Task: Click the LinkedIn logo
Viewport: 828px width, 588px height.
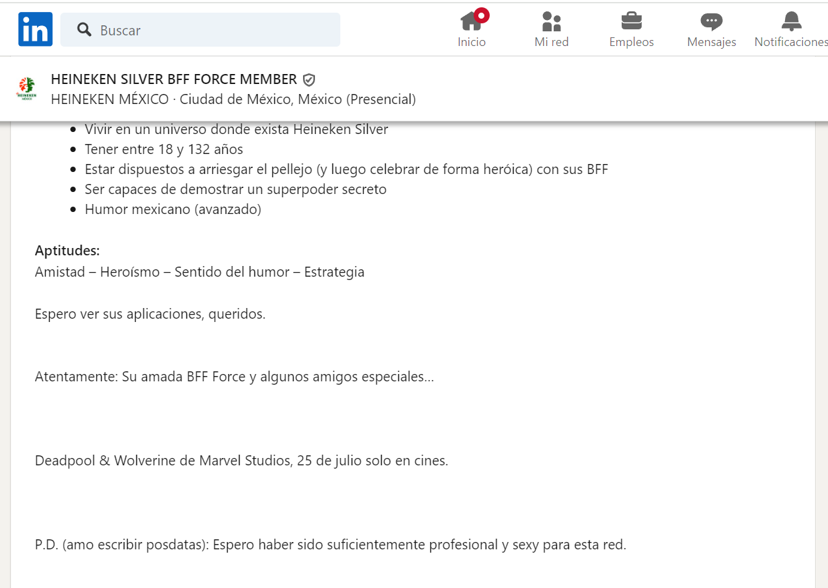Action: (35, 30)
